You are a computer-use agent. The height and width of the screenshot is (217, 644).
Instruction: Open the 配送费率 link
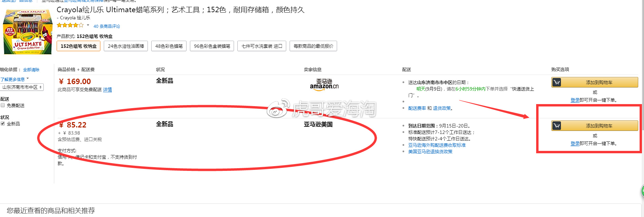(x=417, y=108)
